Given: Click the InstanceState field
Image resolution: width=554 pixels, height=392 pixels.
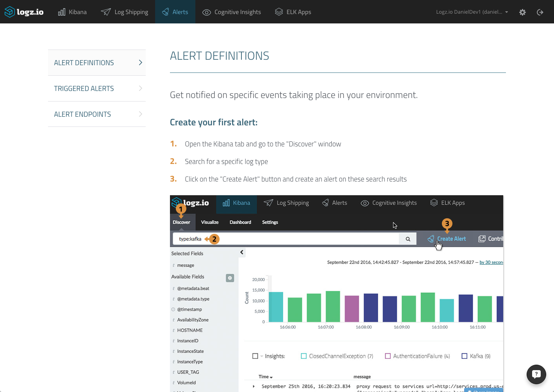Looking at the screenshot, I should click(x=190, y=351).
